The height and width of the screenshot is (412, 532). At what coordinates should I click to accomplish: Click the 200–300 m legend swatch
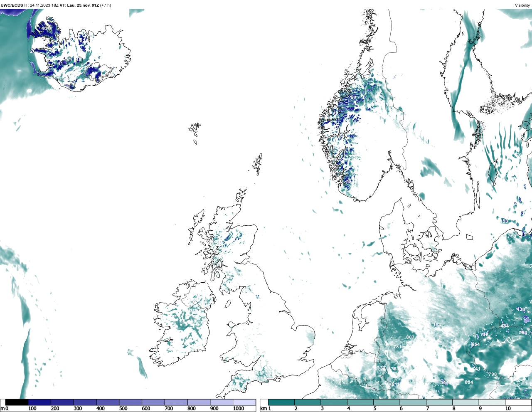(x=62, y=402)
